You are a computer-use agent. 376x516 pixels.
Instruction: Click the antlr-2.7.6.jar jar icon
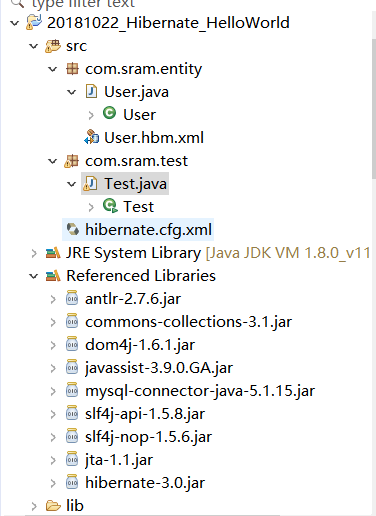(72, 298)
